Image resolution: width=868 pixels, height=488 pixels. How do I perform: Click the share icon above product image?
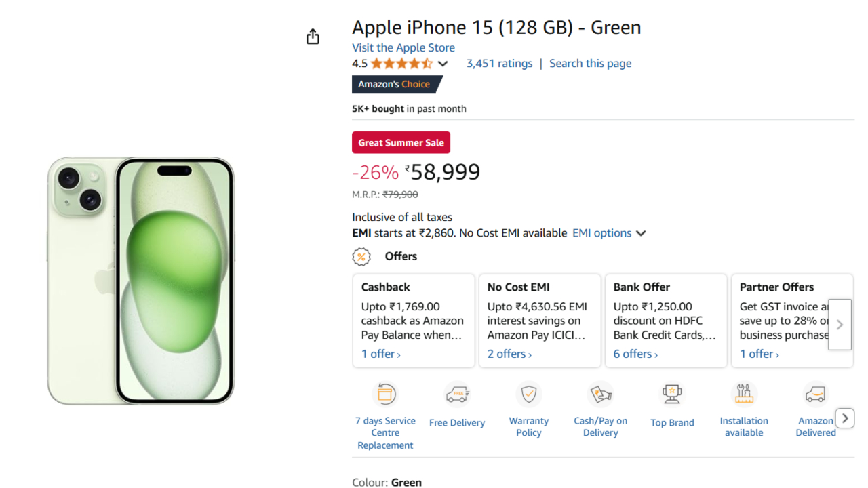click(x=313, y=37)
